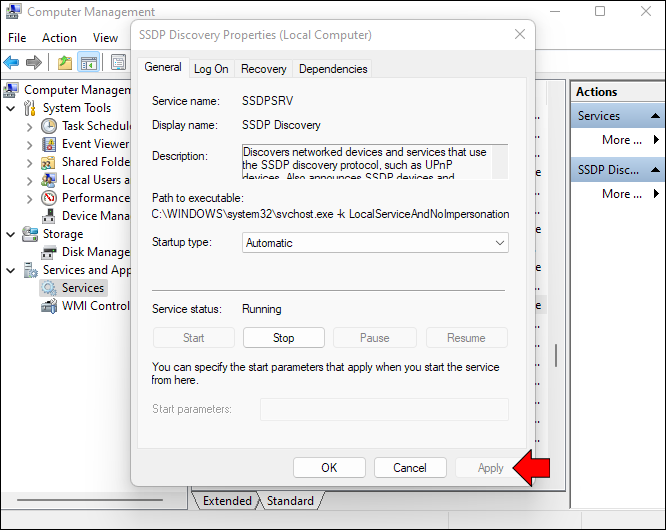Viewport: 666px width, 530px height.
Task: Click the Computer Management title bar icon
Action: 14,11
